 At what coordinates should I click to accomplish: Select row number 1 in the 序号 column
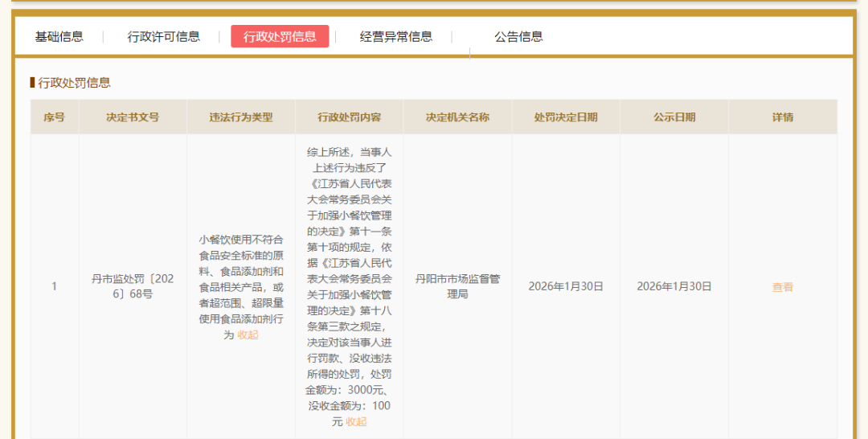[54, 286]
